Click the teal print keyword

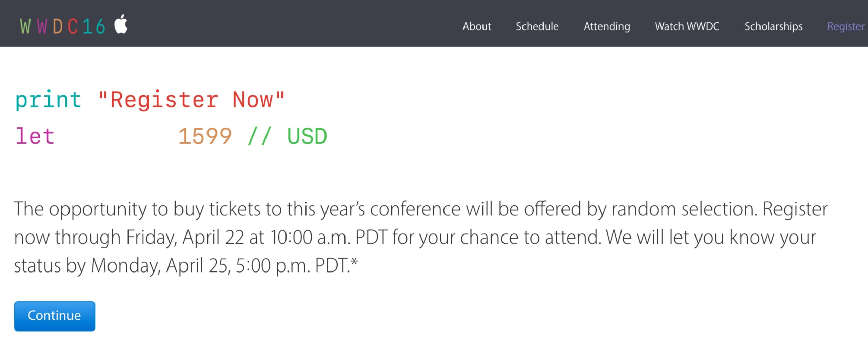[48, 100]
